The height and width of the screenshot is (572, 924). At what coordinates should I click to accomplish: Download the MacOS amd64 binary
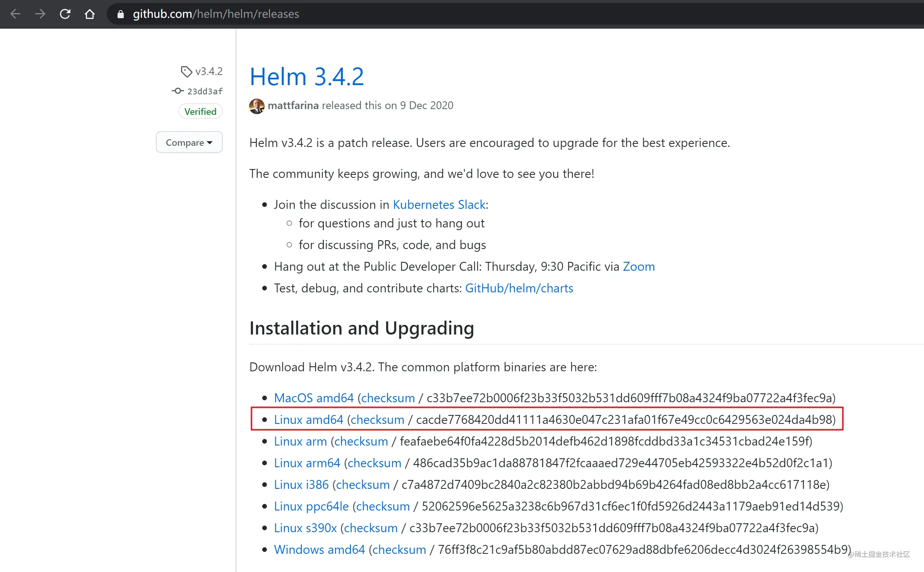click(314, 398)
